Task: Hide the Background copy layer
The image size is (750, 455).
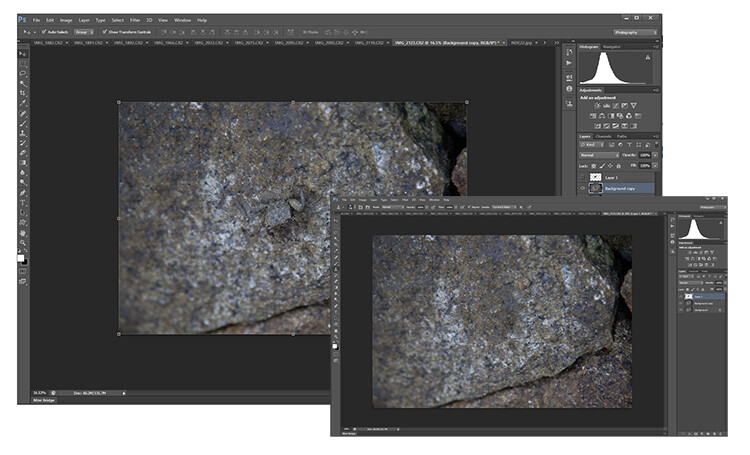Action: [x=583, y=189]
